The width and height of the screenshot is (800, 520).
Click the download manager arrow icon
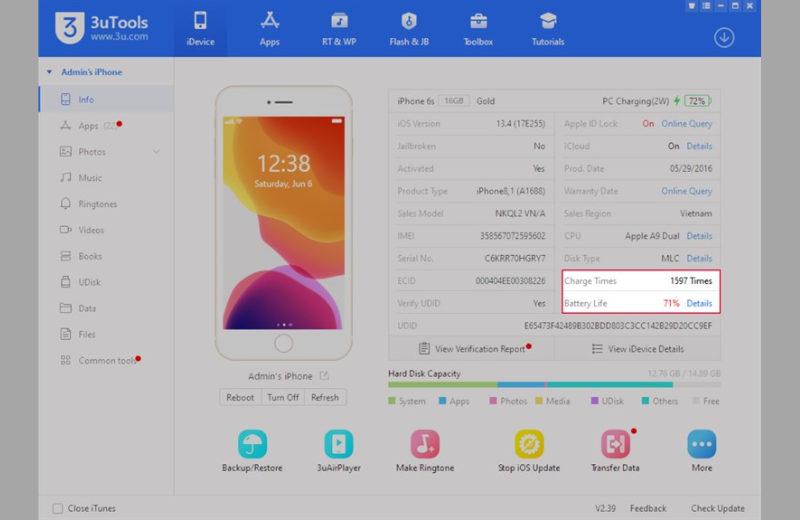pyautogui.click(x=724, y=37)
